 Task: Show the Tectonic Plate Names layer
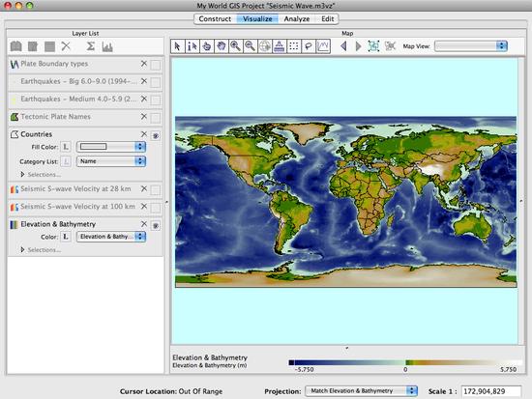pyautogui.click(x=156, y=118)
